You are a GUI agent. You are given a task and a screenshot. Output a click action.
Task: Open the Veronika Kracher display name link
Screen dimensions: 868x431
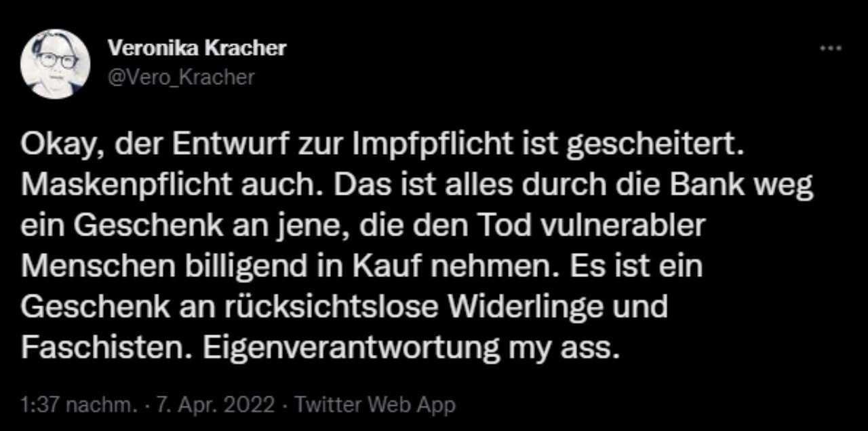[x=197, y=48]
